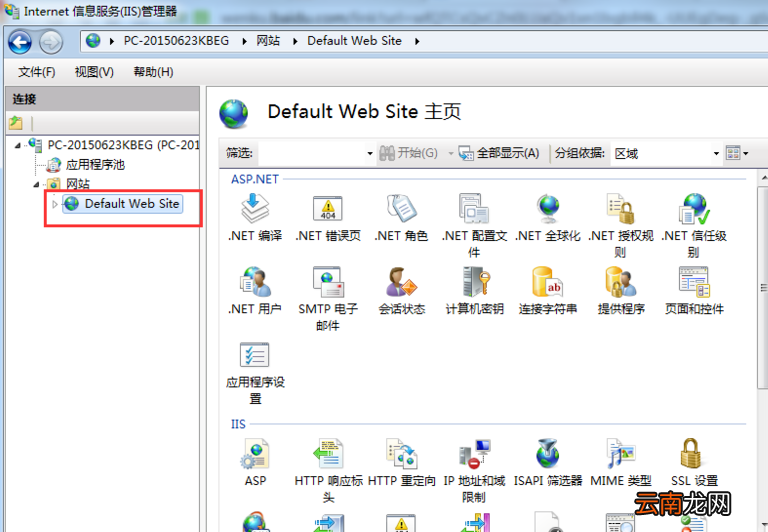Viewport: 768px width, 532px height.
Task: Click 网站 in the address breadcrumb
Action: (268, 41)
